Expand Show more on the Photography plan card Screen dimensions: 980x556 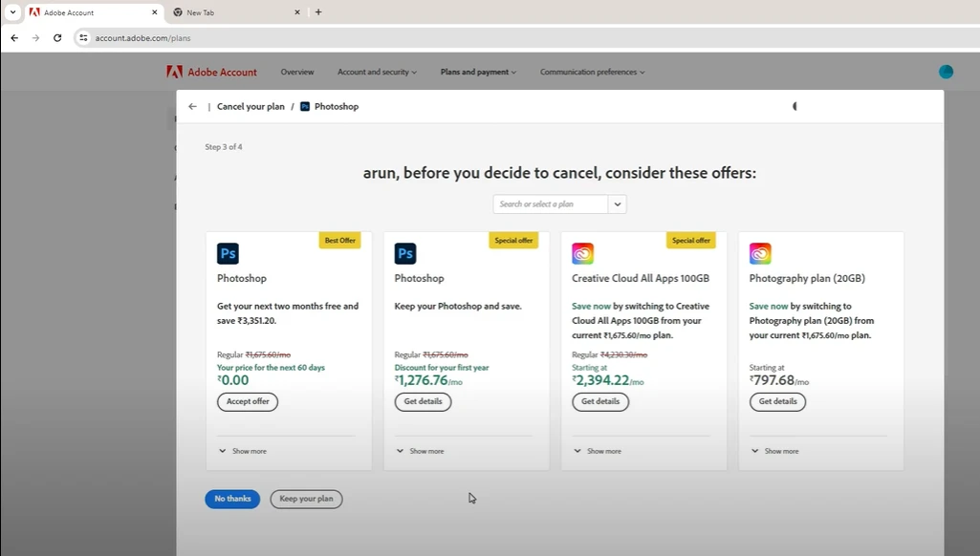(x=775, y=451)
